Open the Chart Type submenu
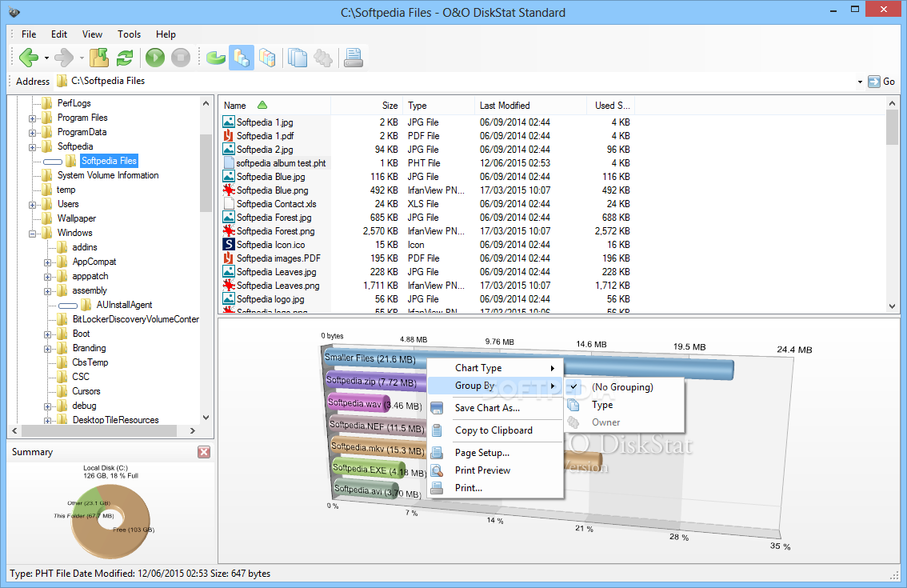This screenshot has height=588, width=907. pyautogui.click(x=495, y=368)
